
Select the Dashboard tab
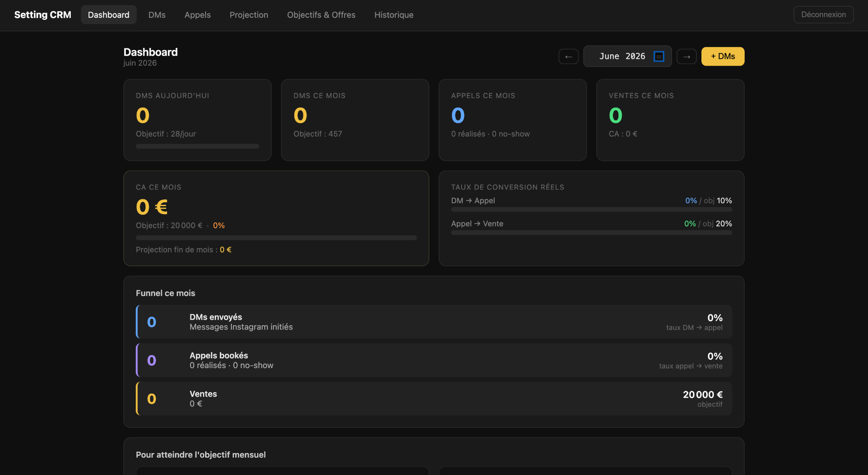[108, 15]
